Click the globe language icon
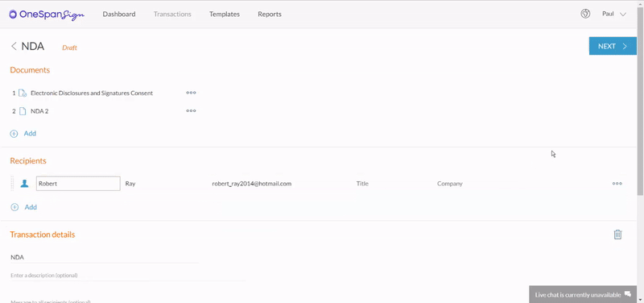Viewport: 644px width, 303px height. [585, 14]
